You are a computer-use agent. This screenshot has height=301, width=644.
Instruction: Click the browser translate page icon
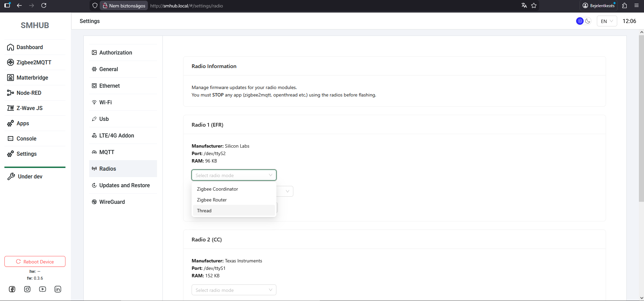(524, 5)
